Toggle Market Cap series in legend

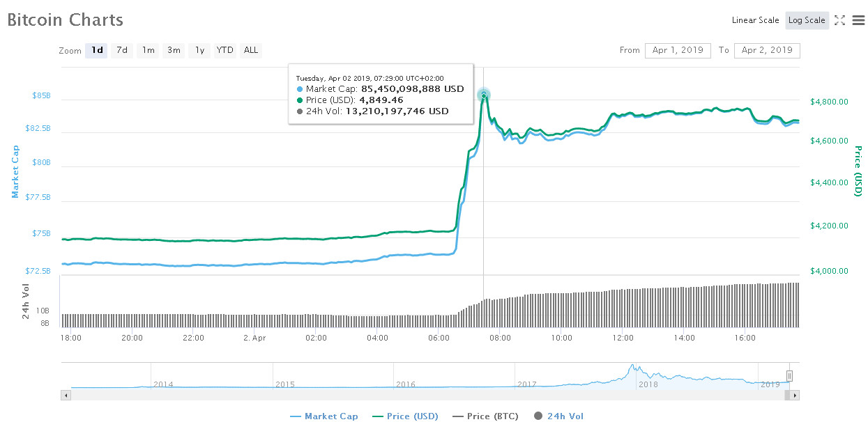pos(323,416)
